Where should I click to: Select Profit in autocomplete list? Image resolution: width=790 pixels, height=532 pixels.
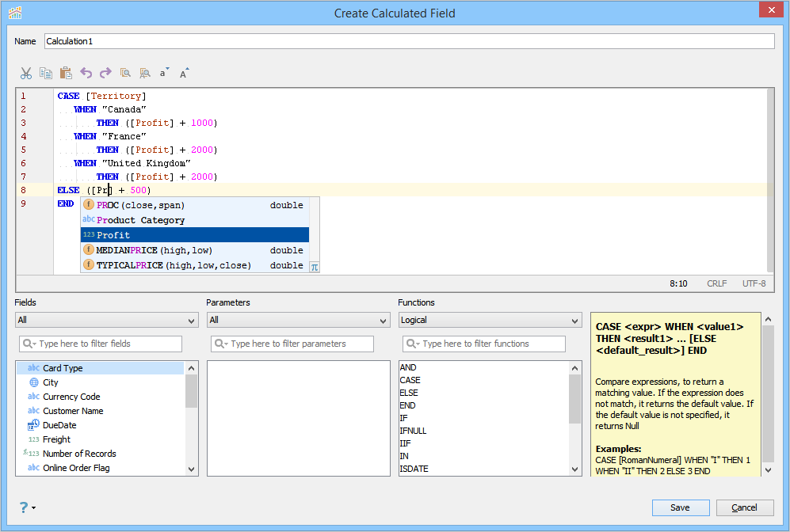coord(194,235)
